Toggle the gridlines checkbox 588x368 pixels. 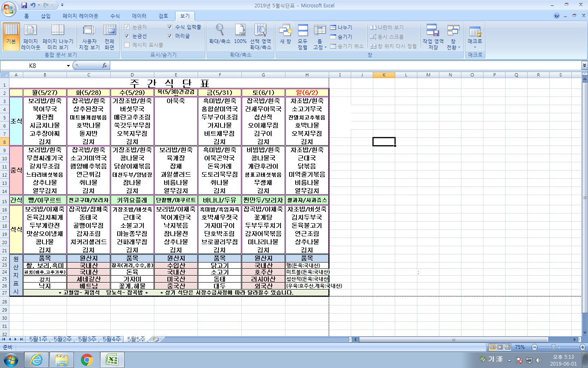[x=127, y=36]
